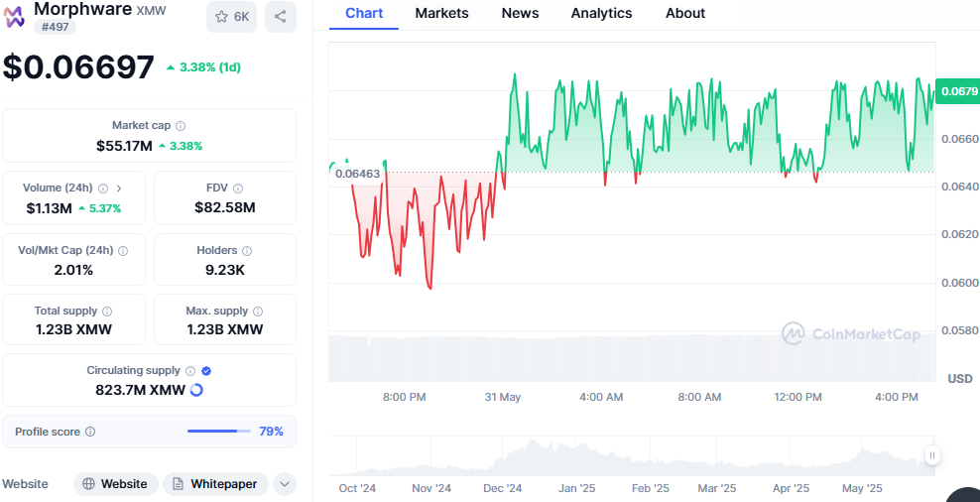
Task: Expand Volume (24h) details chevron
Action: coord(119,188)
